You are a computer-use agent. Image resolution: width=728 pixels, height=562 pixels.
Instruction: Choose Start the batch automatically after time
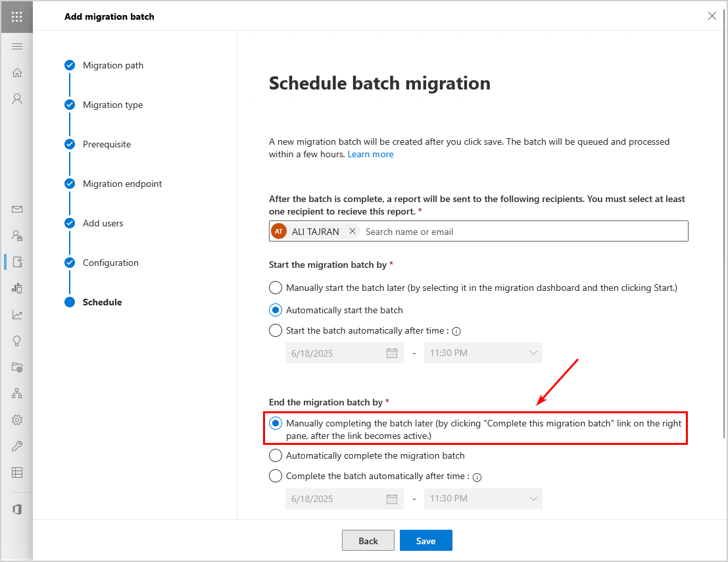coord(276,330)
